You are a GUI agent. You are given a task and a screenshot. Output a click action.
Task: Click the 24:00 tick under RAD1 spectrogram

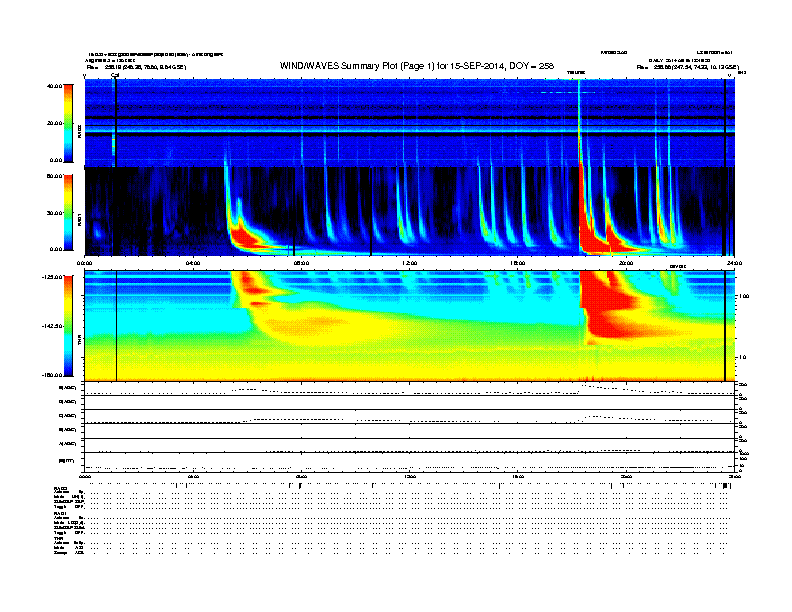(734, 263)
